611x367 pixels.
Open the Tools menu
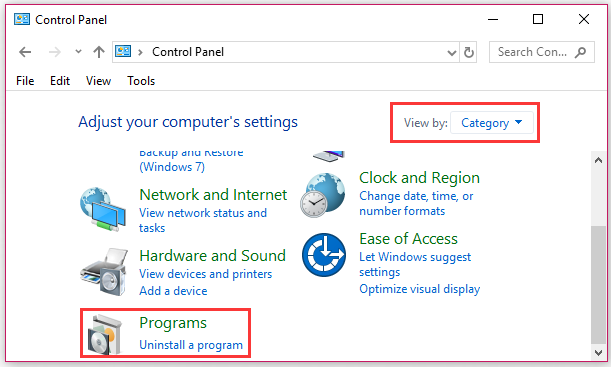click(141, 81)
